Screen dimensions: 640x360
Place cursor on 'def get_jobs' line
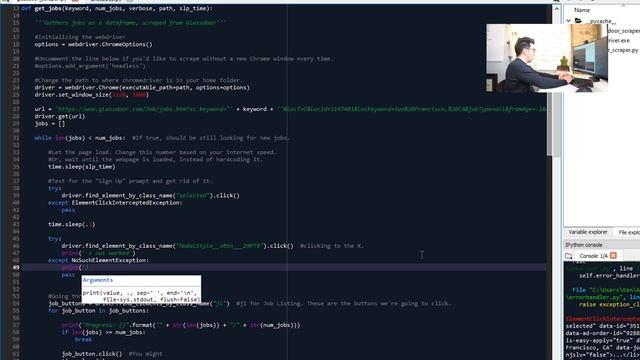pos(117,8)
